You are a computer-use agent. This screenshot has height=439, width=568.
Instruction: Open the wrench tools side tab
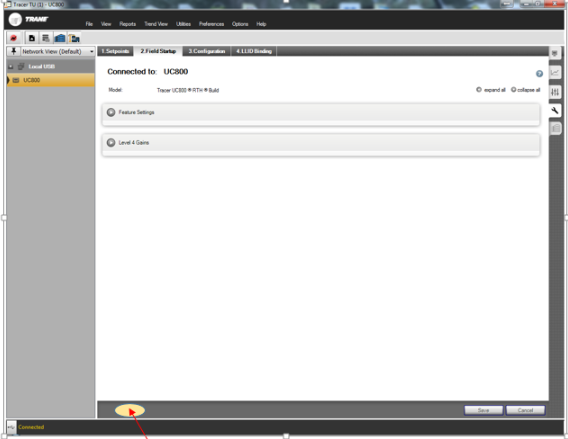tap(555, 110)
